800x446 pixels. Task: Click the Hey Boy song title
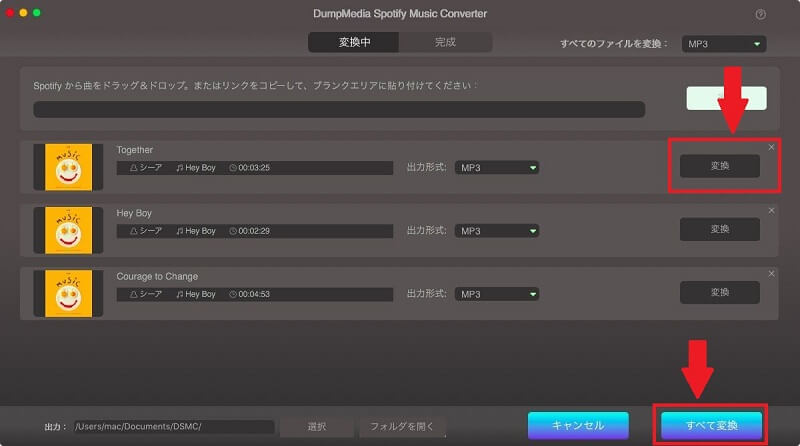[x=134, y=213]
